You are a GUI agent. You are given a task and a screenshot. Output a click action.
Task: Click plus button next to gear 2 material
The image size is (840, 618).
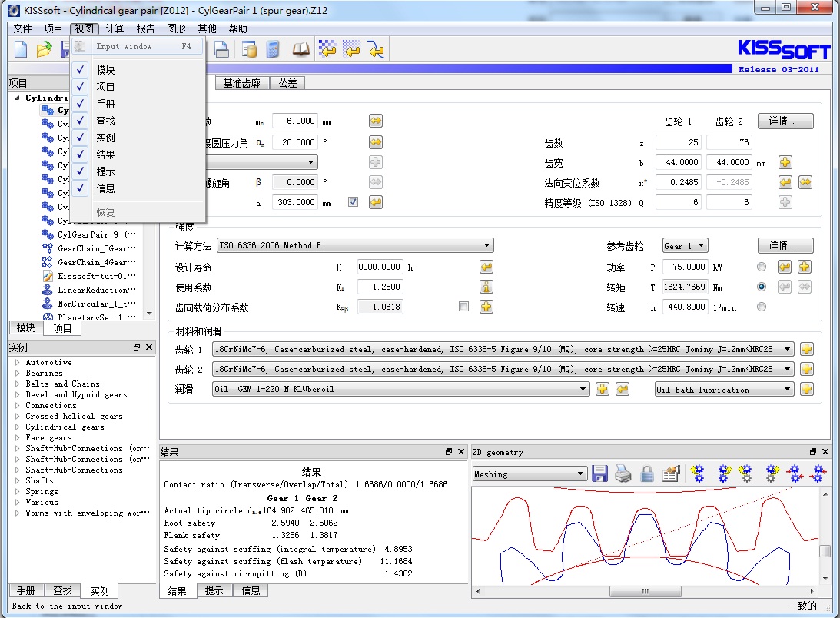pos(807,369)
